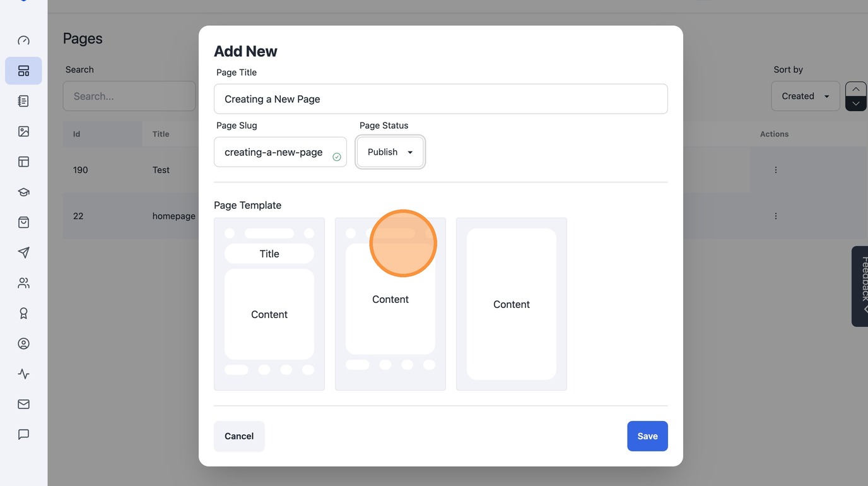Open actions menu for Test row
The image size is (868, 486).
pyautogui.click(x=776, y=170)
